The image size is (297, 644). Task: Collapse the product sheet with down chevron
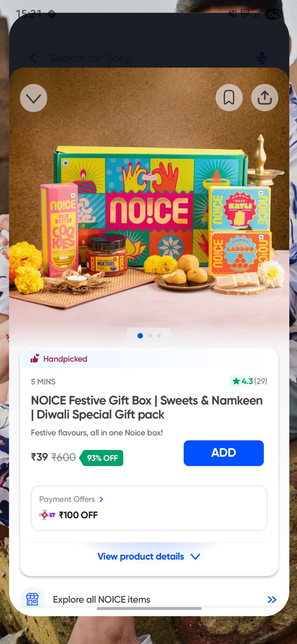[34, 98]
